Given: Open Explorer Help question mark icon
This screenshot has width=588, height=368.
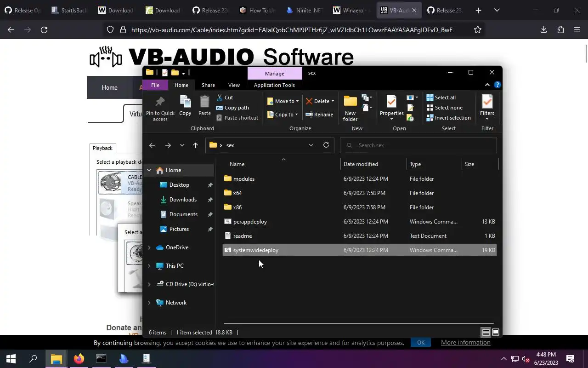Looking at the screenshot, I should click(497, 85).
